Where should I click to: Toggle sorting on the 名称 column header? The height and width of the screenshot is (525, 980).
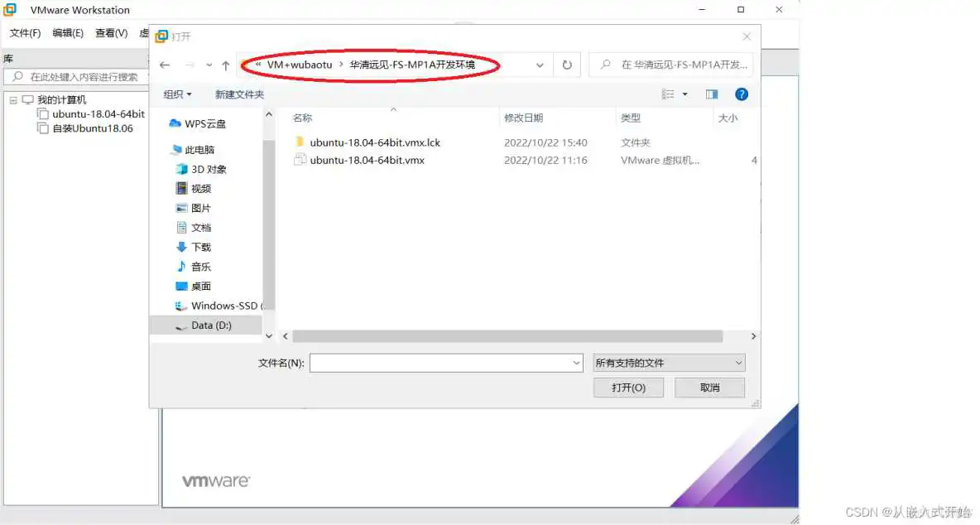click(x=303, y=118)
